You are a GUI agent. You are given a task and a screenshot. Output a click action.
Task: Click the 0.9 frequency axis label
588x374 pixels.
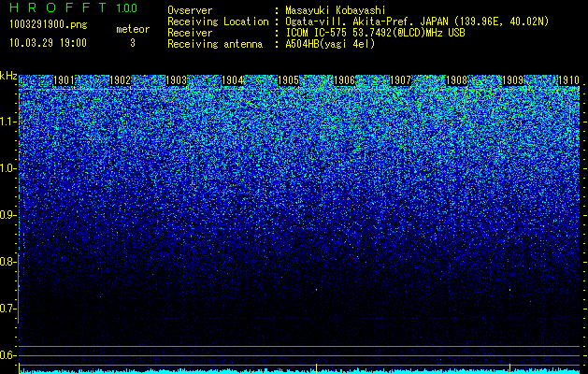[7, 215]
